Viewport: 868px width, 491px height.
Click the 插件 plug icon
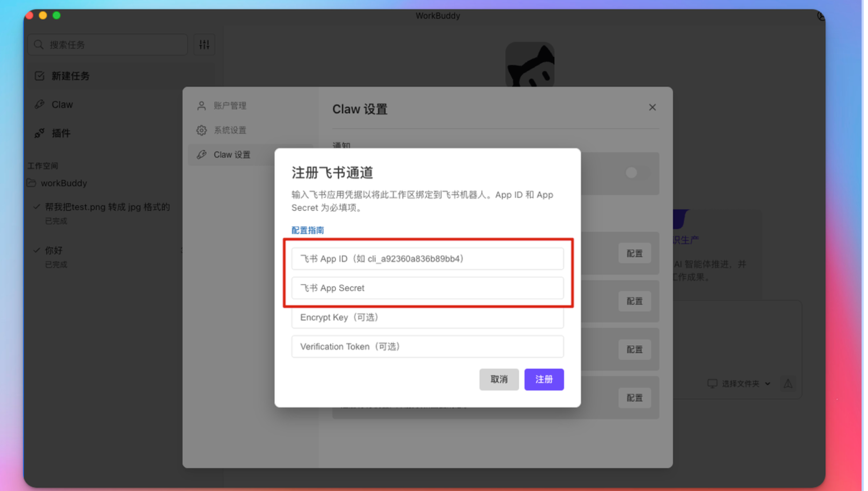40,134
